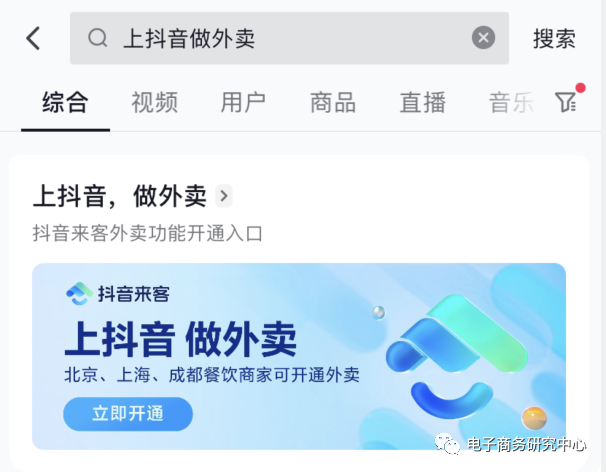
Task: Tap the 搜索 button
Action: click(x=554, y=39)
